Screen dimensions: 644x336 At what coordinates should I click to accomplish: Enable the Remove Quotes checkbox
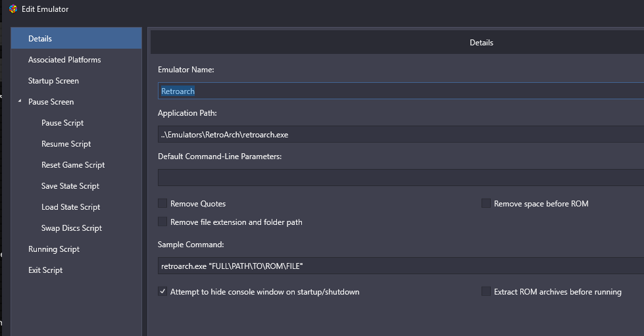pyautogui.click(x=162, y=203)
